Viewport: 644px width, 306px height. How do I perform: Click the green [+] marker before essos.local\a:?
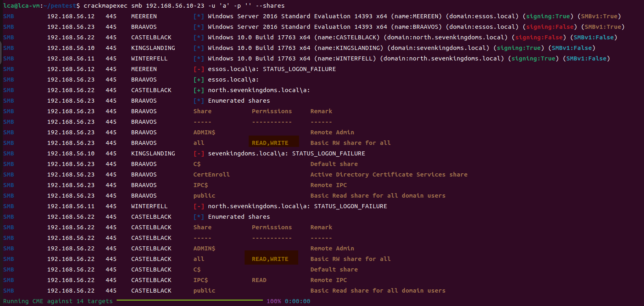(x=199, y=80)
